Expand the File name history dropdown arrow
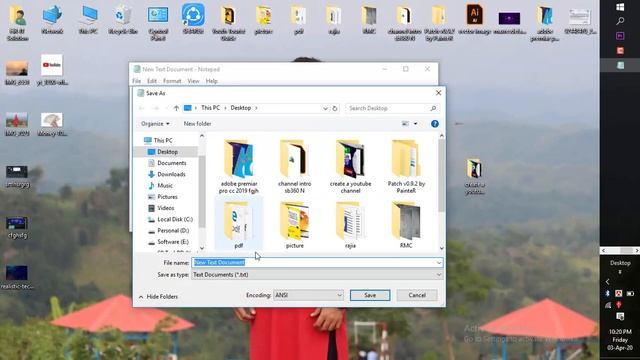Image resolution: width=640 pixels, height=360 pixels. pos(439,262)
